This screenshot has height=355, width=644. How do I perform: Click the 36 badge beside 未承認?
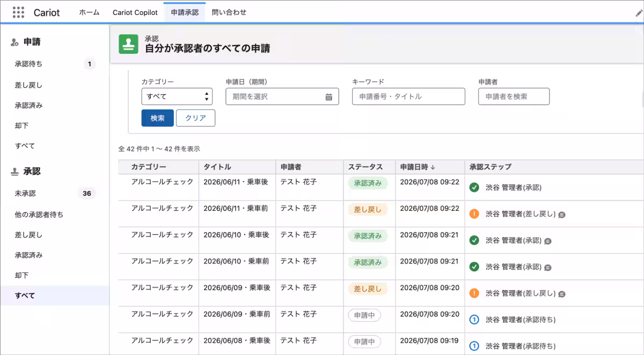tap(87, 194)
